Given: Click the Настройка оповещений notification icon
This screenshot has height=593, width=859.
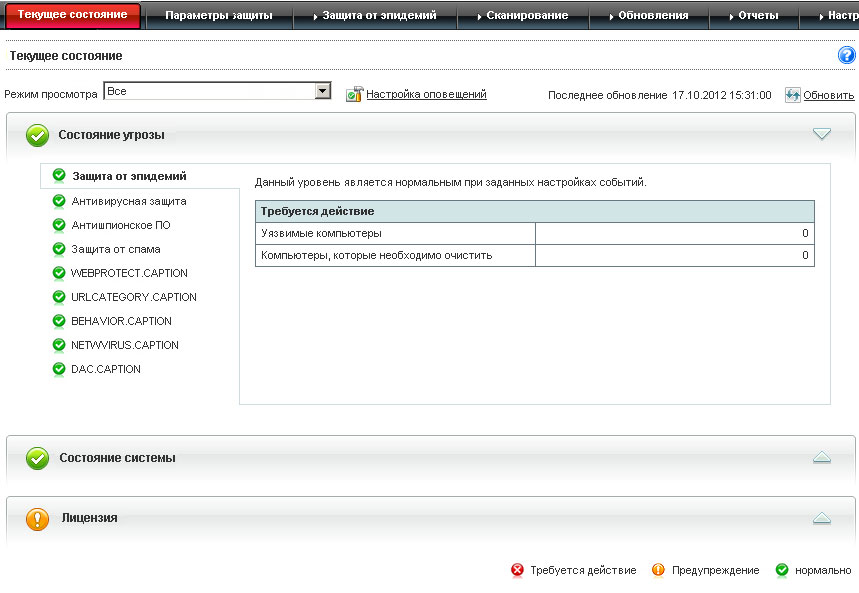Looking at the screenshot, I should [353, 95].
